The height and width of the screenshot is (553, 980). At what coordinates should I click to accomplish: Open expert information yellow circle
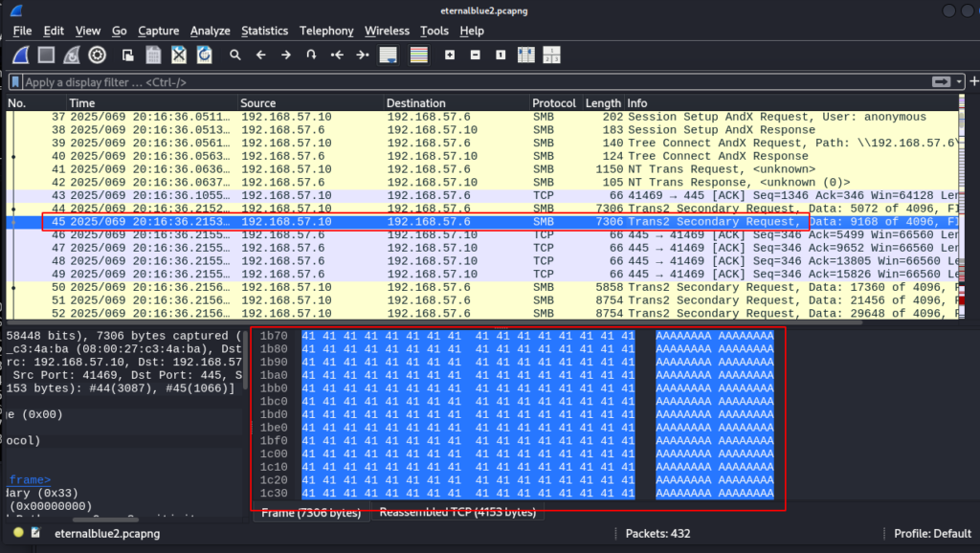[x=19, y=533]
